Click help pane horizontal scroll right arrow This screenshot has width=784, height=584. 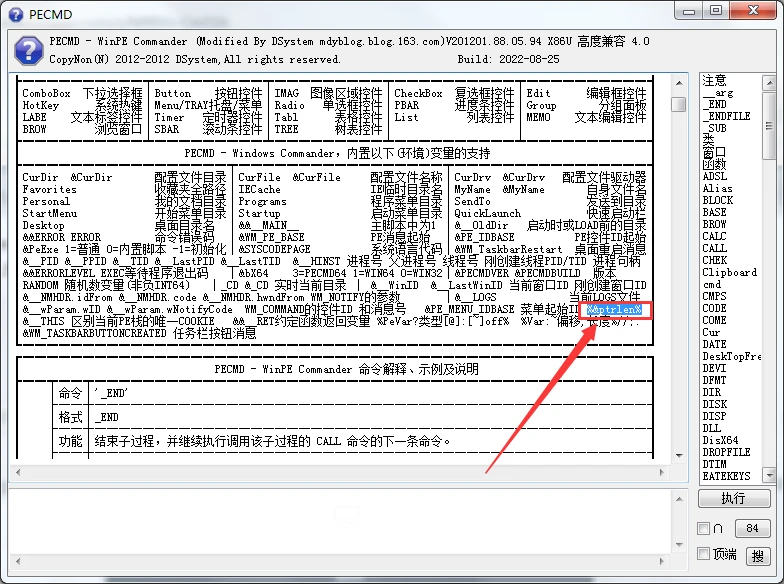click(662, 472)
